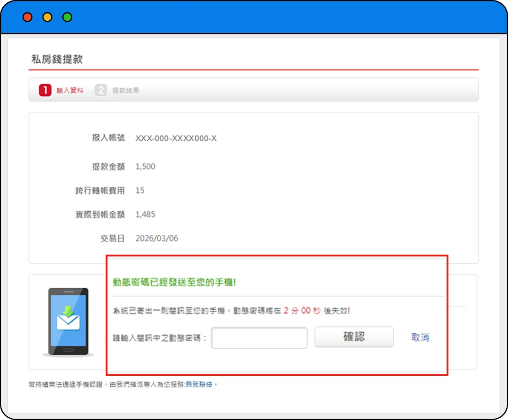Viewport: 508px width, 420px height.
Task: Click the red step 1 number badge
Action: [45, 90]
